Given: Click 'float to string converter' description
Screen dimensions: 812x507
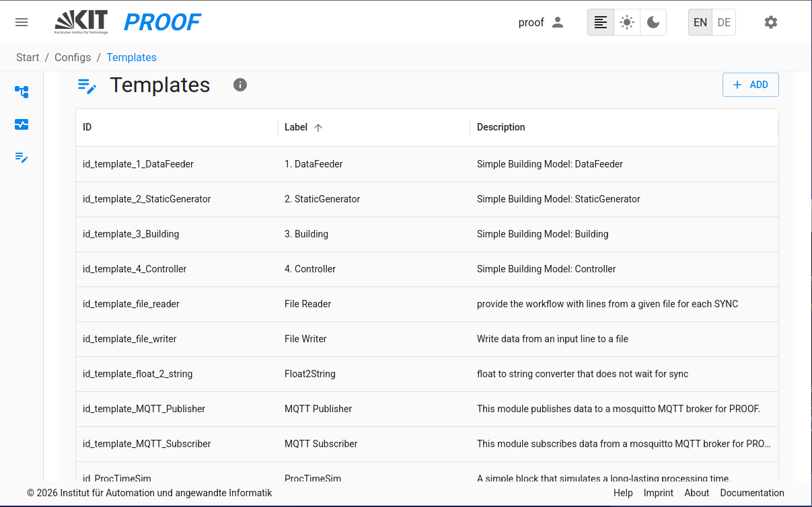Looking at the screenshot, I should click(583, 374).
